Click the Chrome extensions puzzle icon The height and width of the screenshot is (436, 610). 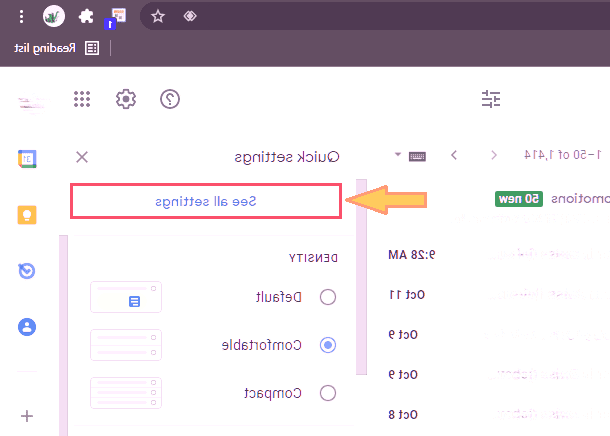(86, 16)
